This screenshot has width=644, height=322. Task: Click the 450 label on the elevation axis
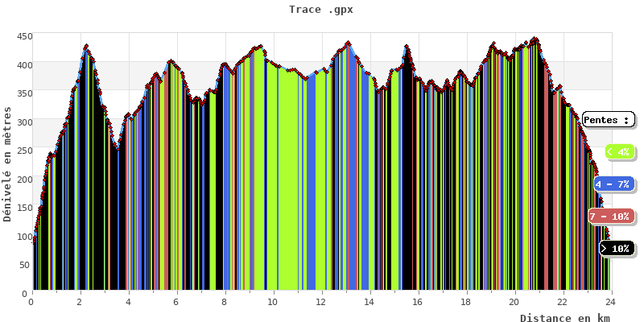coord(19,36)
